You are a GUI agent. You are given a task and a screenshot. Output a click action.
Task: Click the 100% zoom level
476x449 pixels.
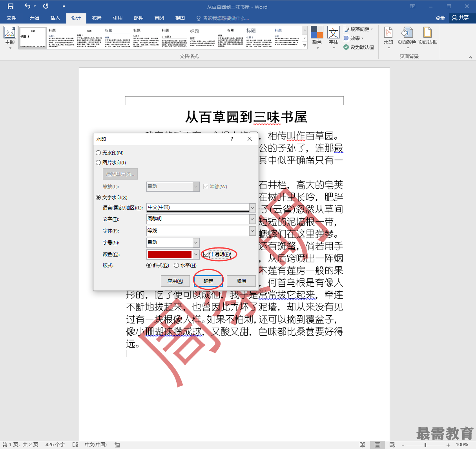[x=462, y=445]
